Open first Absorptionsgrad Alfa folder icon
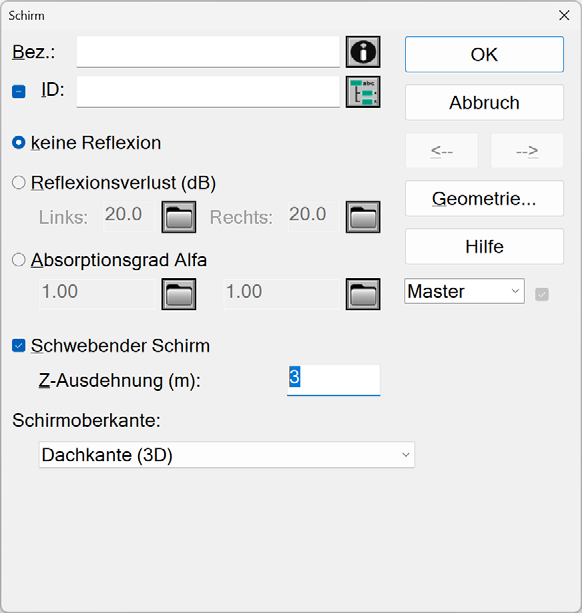Screen dimensions: 582x613 [179, 294]
